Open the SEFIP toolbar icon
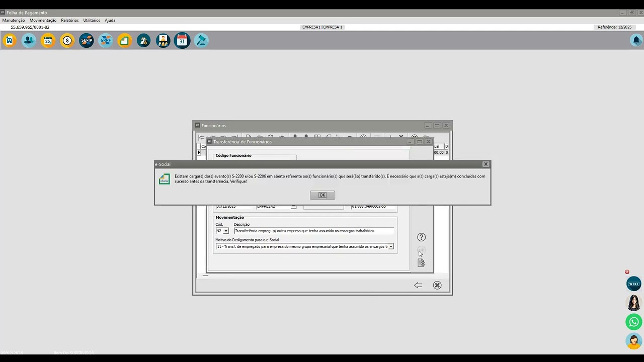The height and width of the screenshot is (362, 644). coord(87,41)
